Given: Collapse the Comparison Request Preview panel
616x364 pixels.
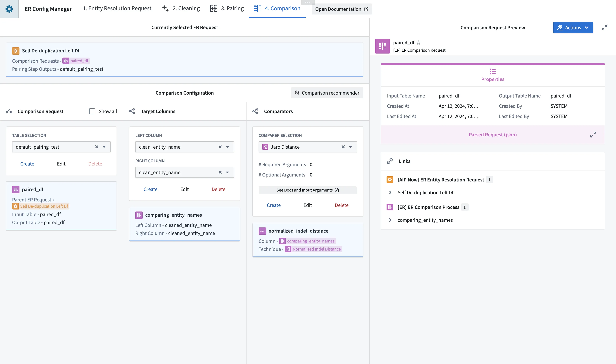Looking at the screenshot, I should 604,27.
